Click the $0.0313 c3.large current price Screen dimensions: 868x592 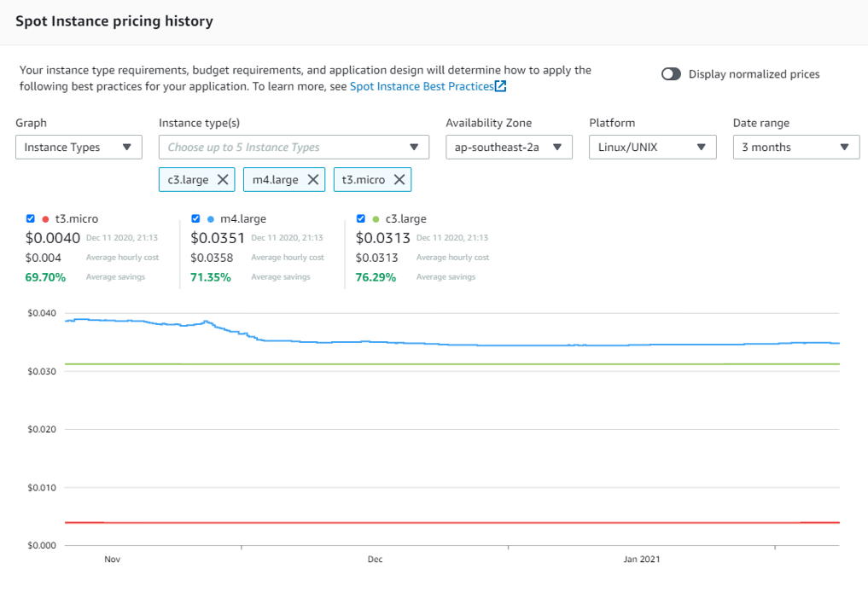pyautogui.click(x=382, y=238)
